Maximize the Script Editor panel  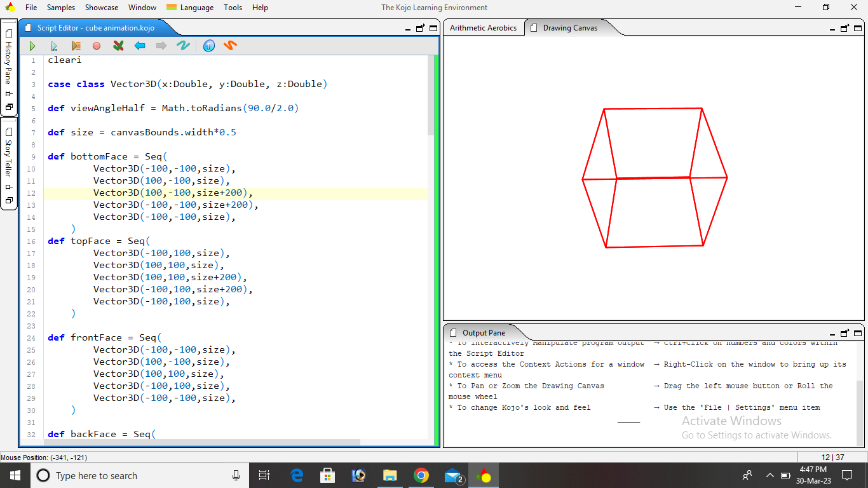433,28
